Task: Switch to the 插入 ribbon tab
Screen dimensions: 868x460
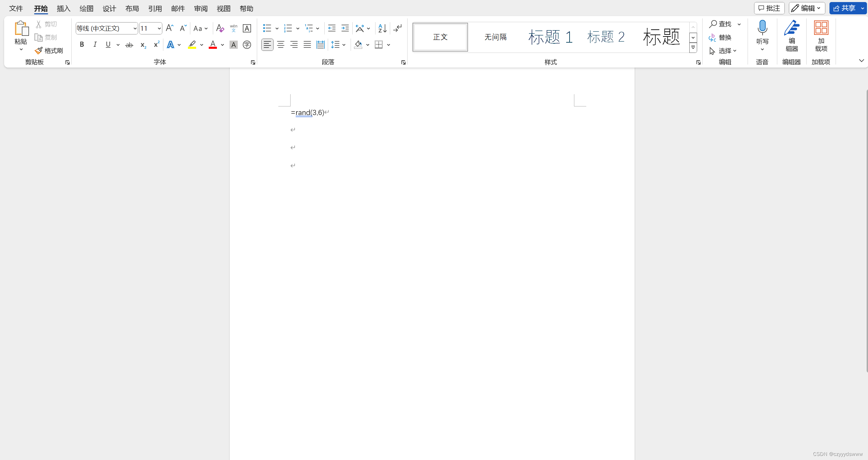Action: (x=63, y=9)
